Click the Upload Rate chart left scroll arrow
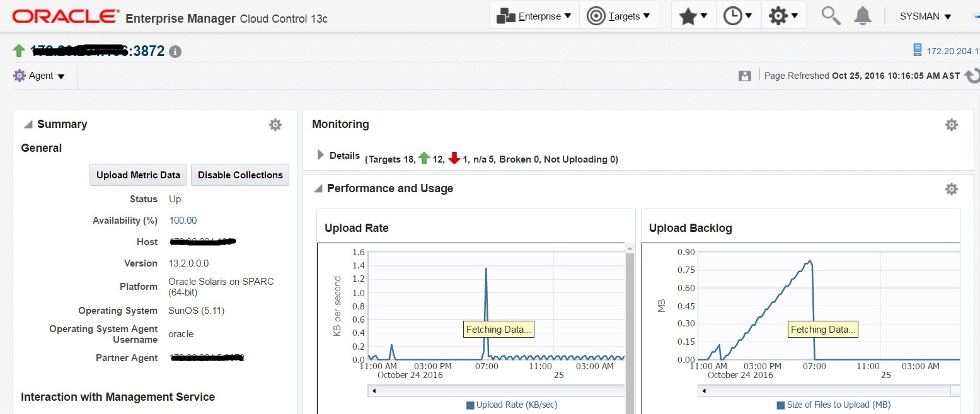The height and width of the screenshot is (414, 980). pyautogui.click(x=374, y=391)
